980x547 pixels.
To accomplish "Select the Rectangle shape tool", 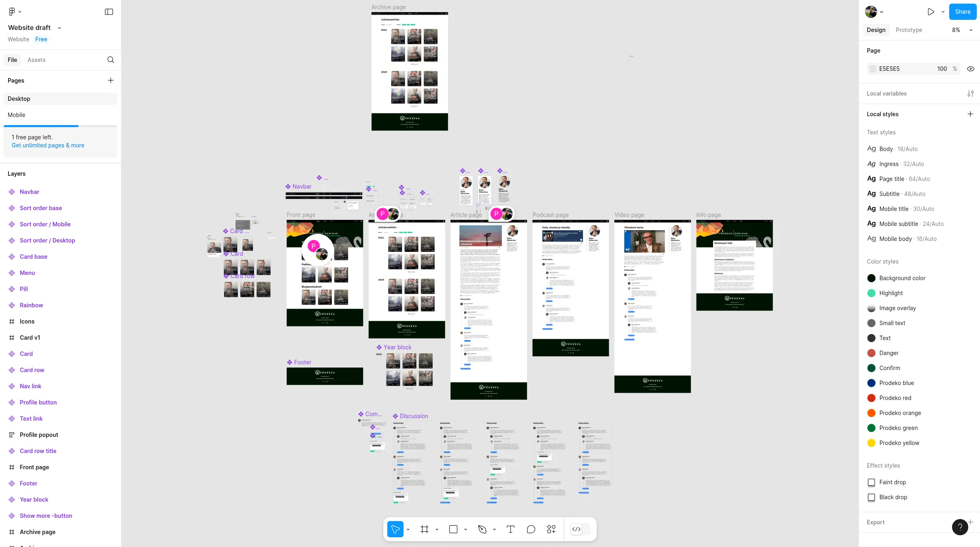I will click(453, 529).
